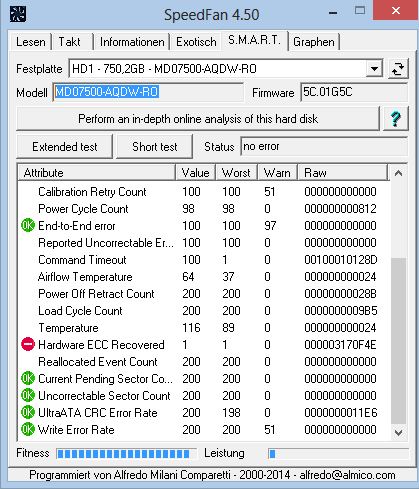419x489 pixels.
Task: Click OK icon beside Uncorrectable Sector Count
Action: [28, 396]
